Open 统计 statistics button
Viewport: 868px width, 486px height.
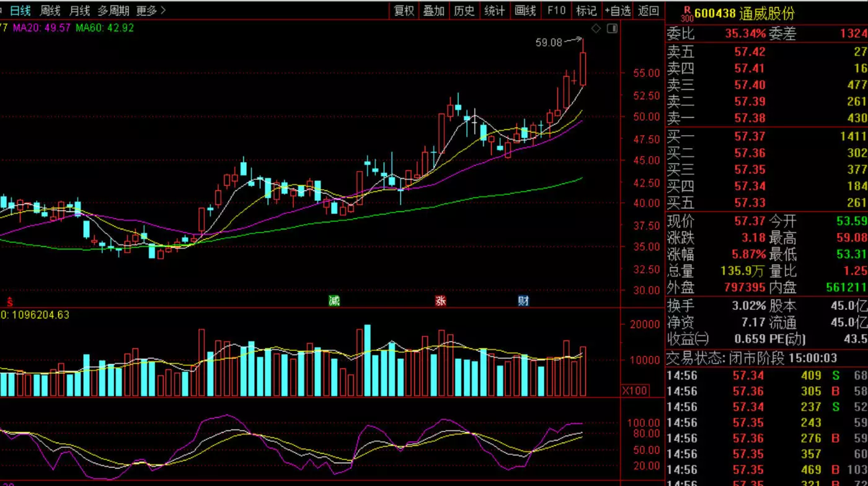click(494, 11)
